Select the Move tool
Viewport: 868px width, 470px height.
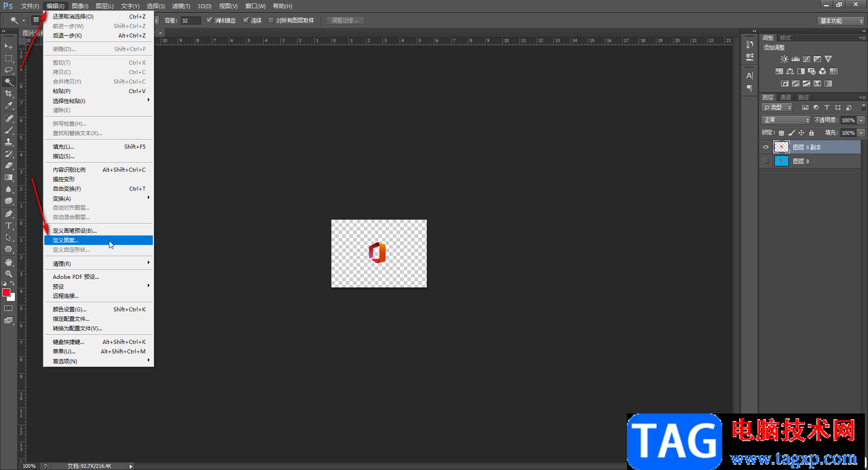(x=9, y=46)
